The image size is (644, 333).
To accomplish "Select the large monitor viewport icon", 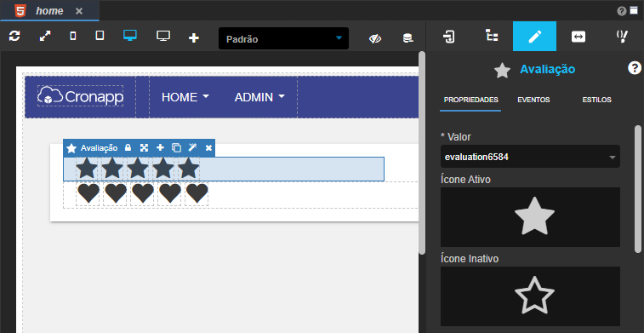I will coord(163,36).
